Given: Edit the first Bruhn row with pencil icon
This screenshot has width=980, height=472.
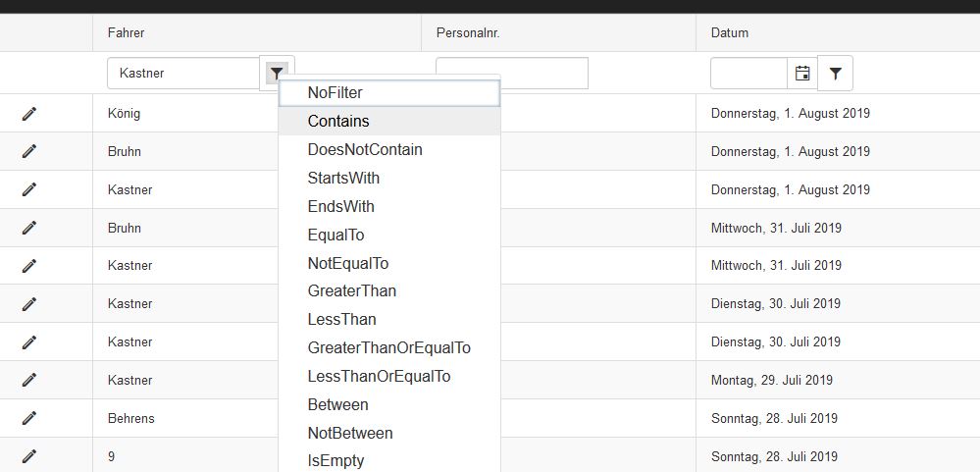Looking at the screenshot, I should [29, 151].
